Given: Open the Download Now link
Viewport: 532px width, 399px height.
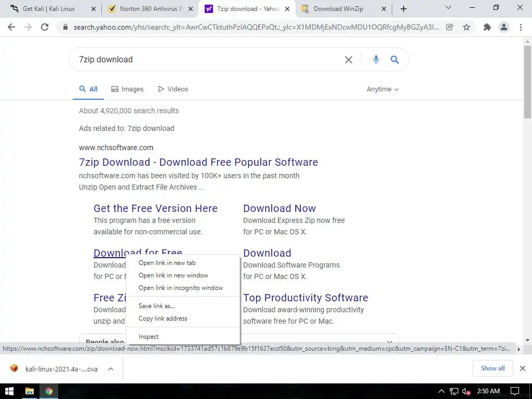Looking at the screenshot, I should [280, 208].
